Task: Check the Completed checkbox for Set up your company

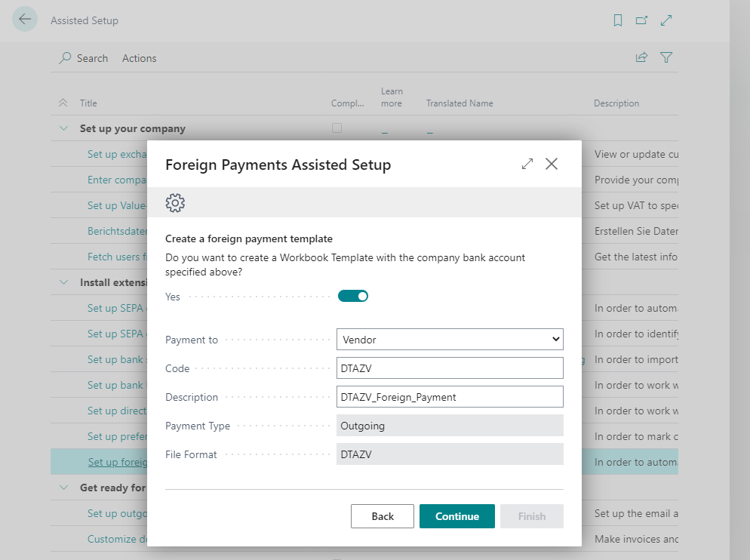Action: click(x=337, y=128)
